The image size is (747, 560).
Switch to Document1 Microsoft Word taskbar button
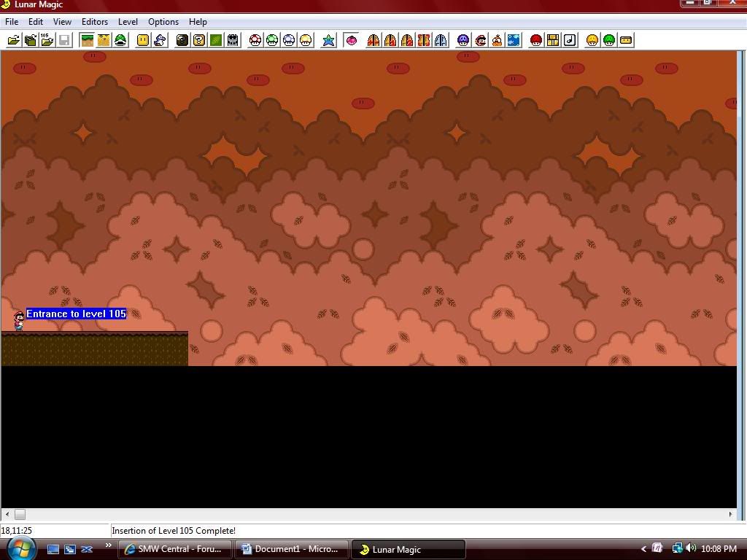(292, 549)
